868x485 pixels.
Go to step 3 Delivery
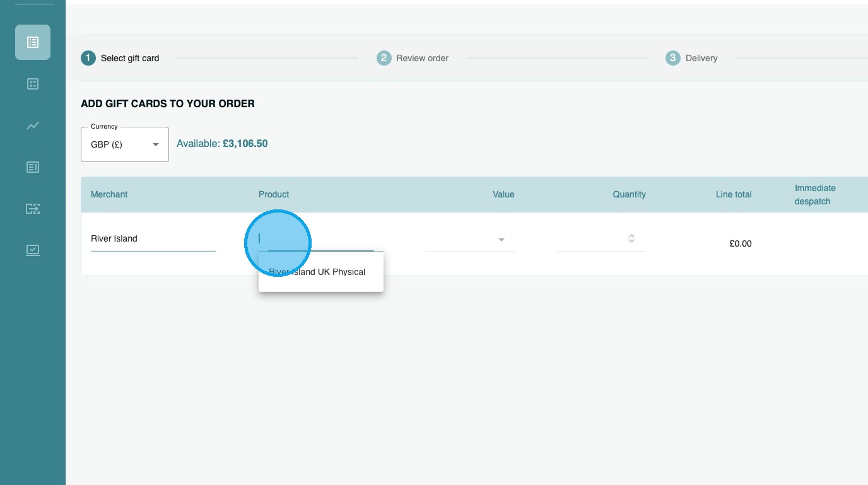click(691, 58)
